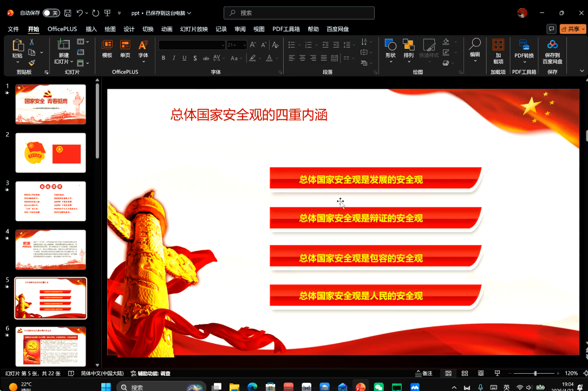Click the Format Painter brush icon
The width and height of the screenshot is (588, 391).
(32, 63)
